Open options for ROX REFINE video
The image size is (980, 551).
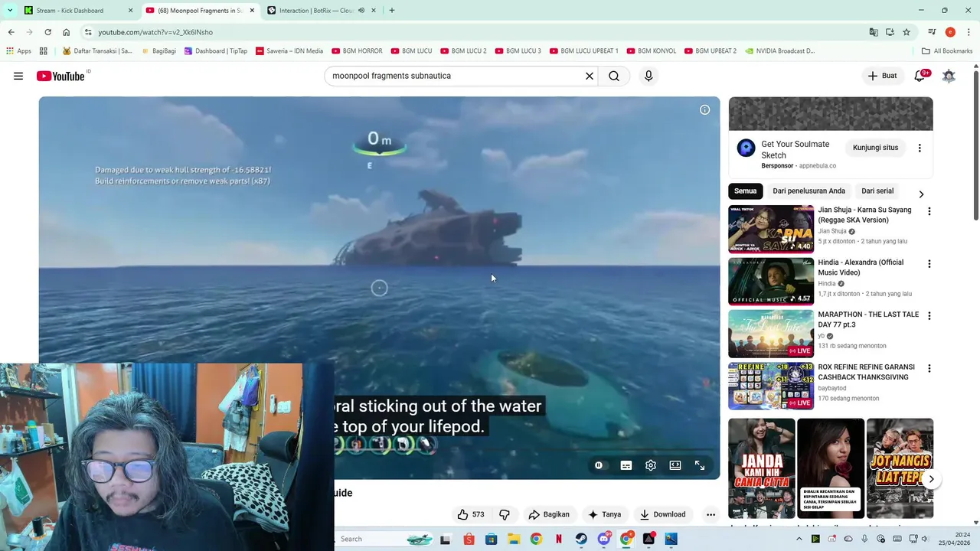coord(929,369)
